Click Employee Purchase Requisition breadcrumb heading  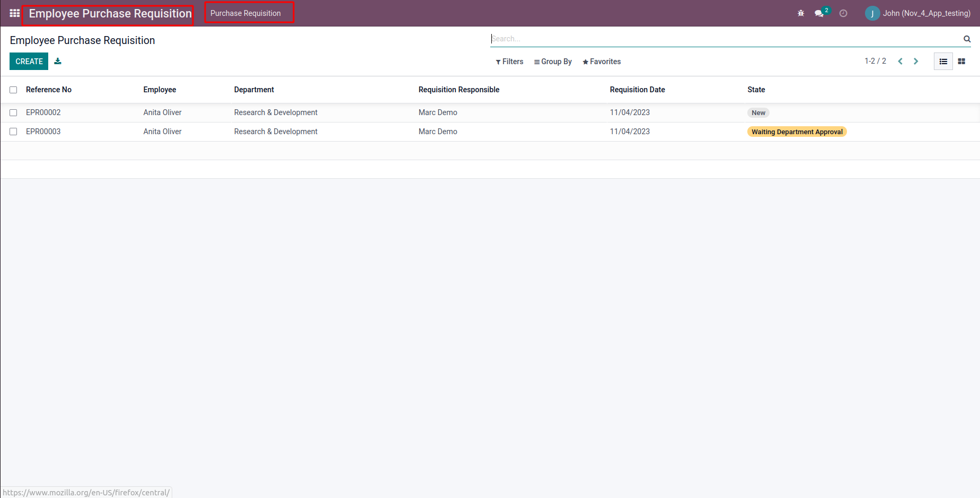(82, 40)
